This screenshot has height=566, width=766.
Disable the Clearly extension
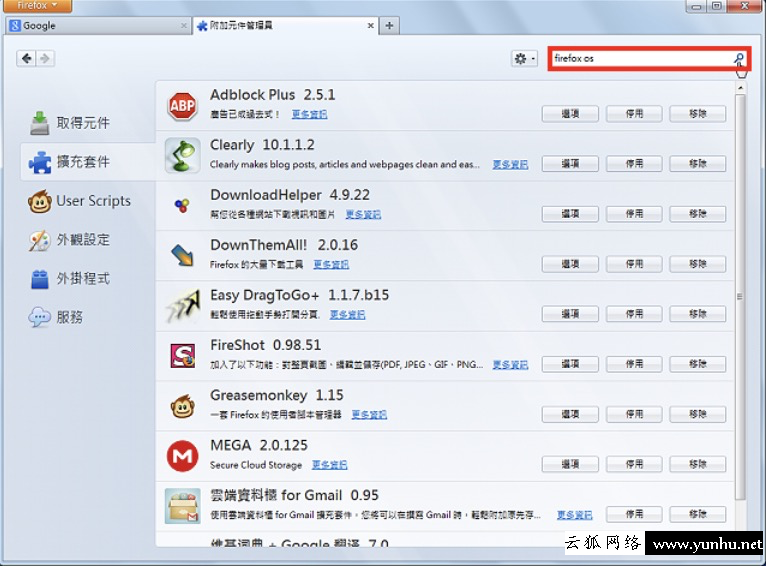pos(634,164)
